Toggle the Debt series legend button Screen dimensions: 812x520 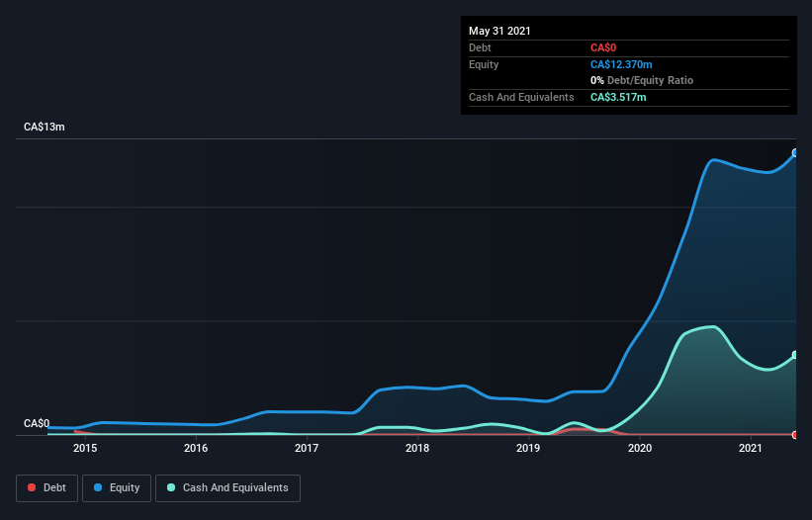tap(47, 488)
